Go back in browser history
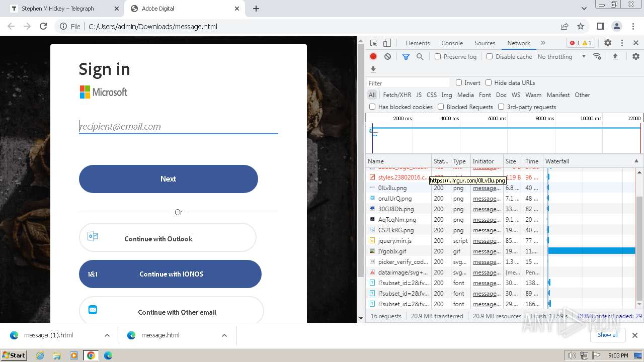Screen dimensions: 644x362 (x=11, y=26)
